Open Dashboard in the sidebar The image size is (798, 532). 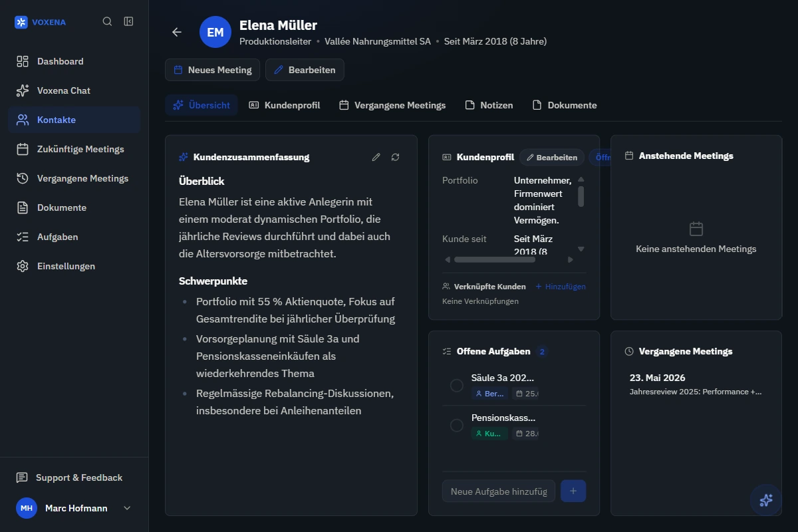point(74,61)
